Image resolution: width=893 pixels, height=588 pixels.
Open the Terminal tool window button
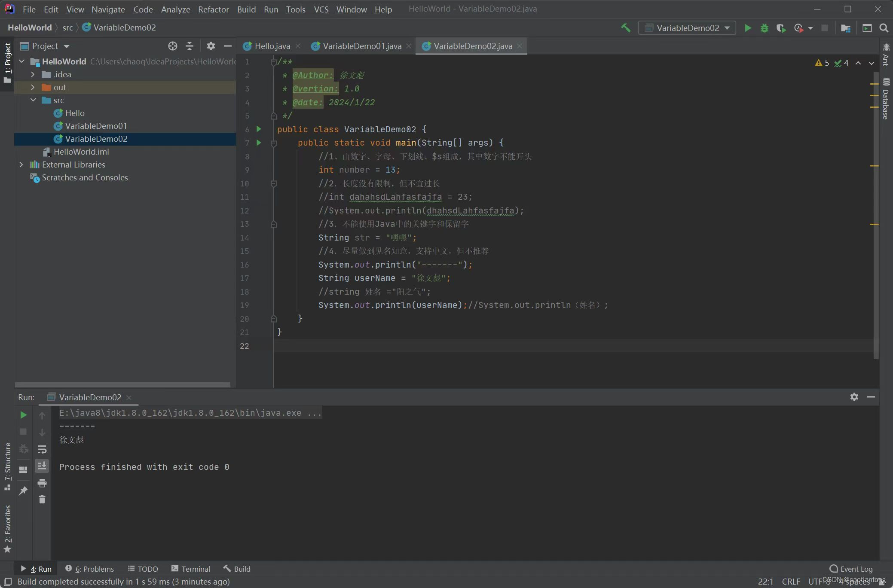click(x=191, y=569)
